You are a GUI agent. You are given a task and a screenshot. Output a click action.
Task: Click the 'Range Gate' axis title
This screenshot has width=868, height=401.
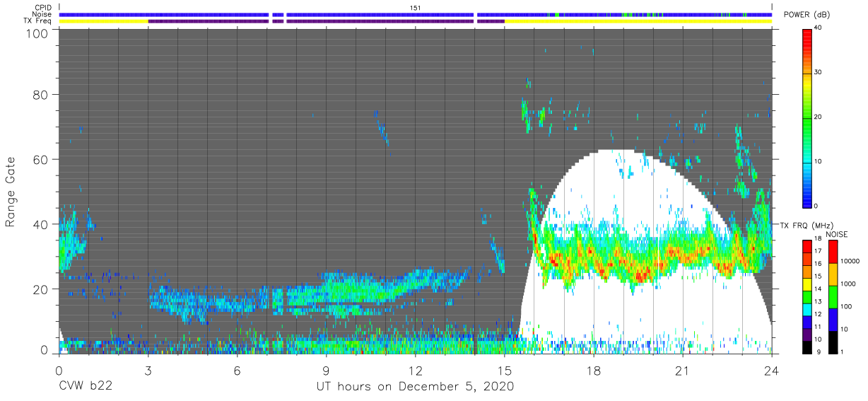click(11, 192)
